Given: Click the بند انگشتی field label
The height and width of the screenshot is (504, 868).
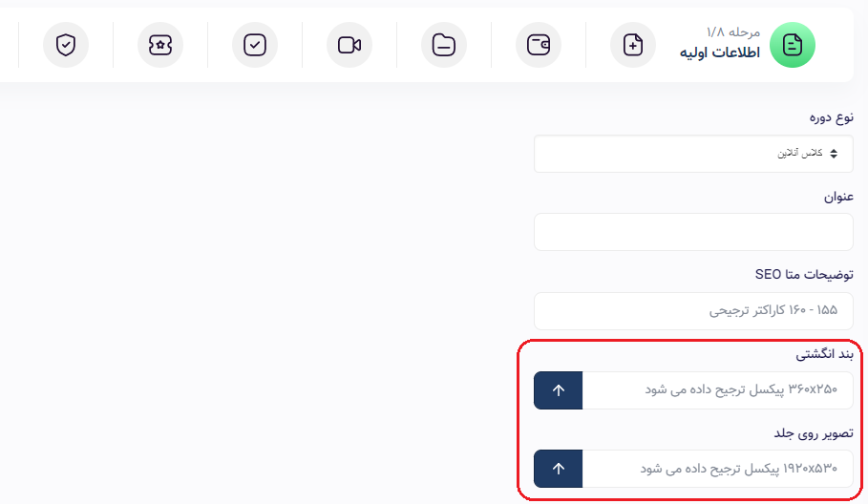Looking at the screenshot, I should [x=825, y=354].
